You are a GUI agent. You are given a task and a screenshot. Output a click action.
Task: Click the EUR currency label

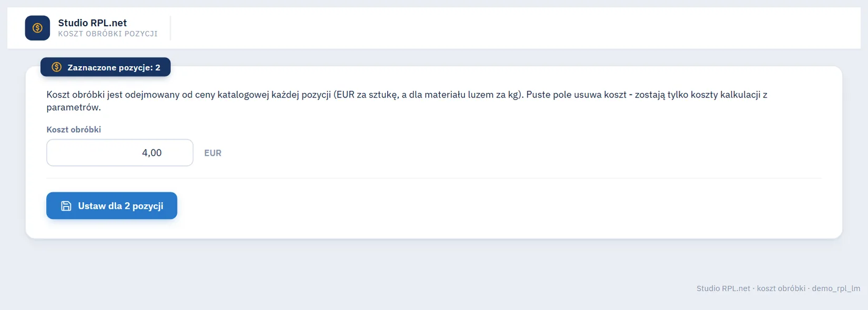[x=213, y=153]
